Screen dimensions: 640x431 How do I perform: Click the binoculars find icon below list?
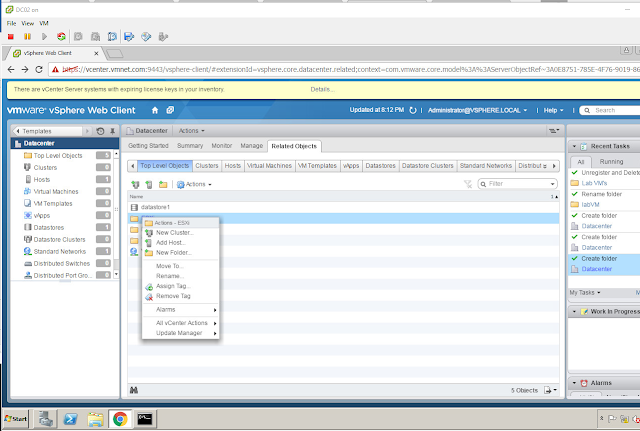(133, 390)
